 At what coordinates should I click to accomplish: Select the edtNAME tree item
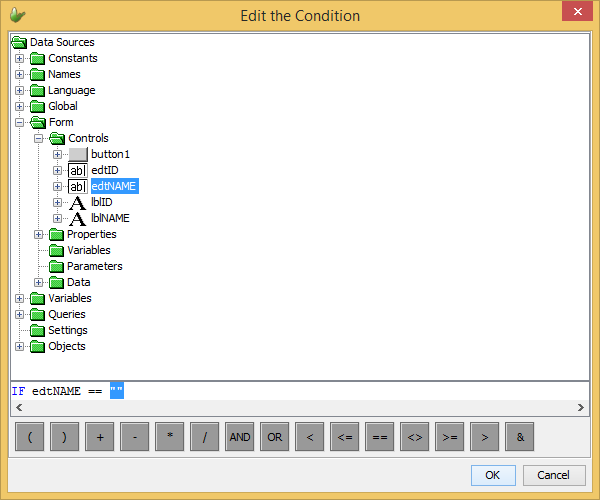[114, 186]
